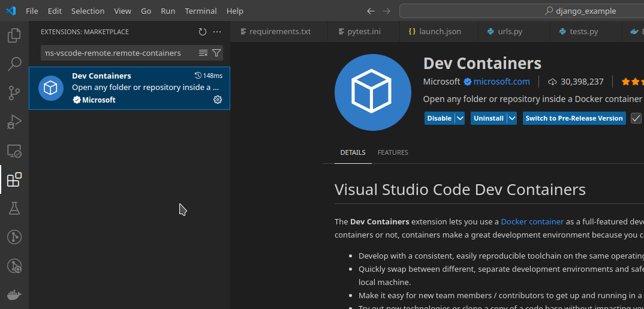Click the 30,398,237 install count
Viewport: 644px width, 309px height.
(582, 82)
